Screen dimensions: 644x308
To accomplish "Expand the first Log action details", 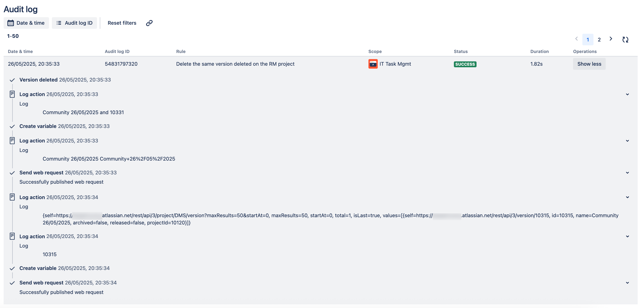I will point(627,94).
